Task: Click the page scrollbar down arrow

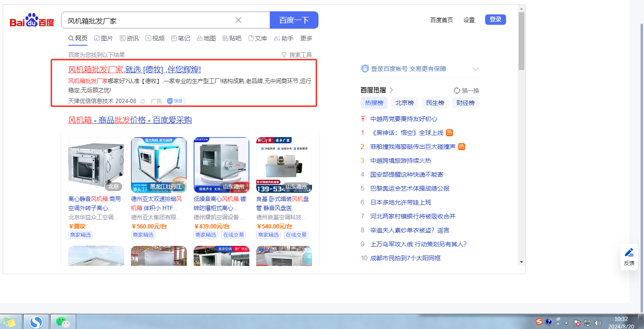Action: (521, 262)
